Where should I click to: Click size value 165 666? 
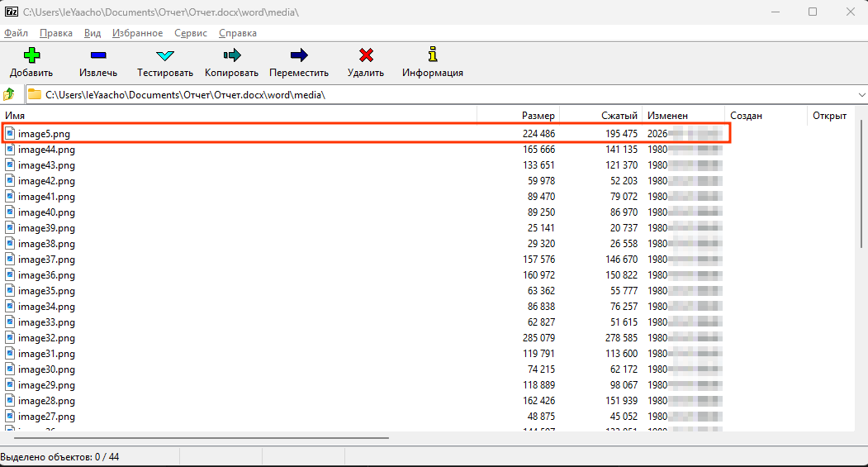[538, 149]
